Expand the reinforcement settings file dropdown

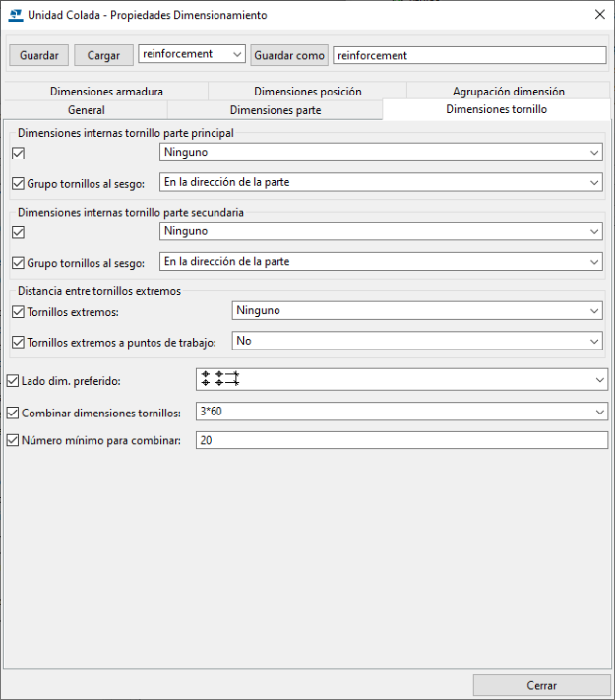[192, 54]
